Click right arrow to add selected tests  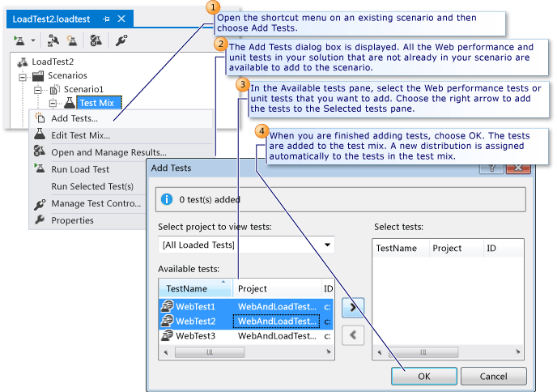[353, 308]
